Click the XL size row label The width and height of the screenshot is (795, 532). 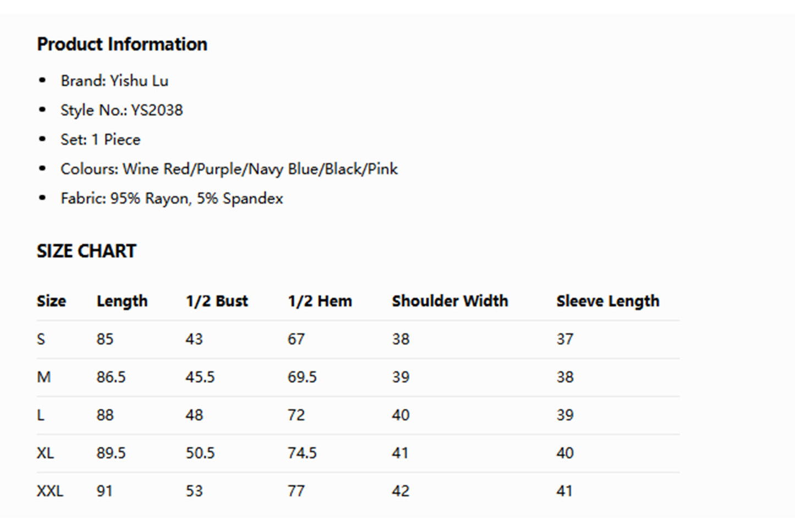[45, 453]
